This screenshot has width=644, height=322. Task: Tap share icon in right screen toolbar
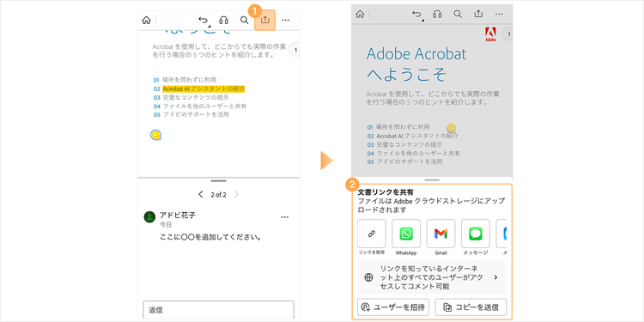click(x=478, y=15)
